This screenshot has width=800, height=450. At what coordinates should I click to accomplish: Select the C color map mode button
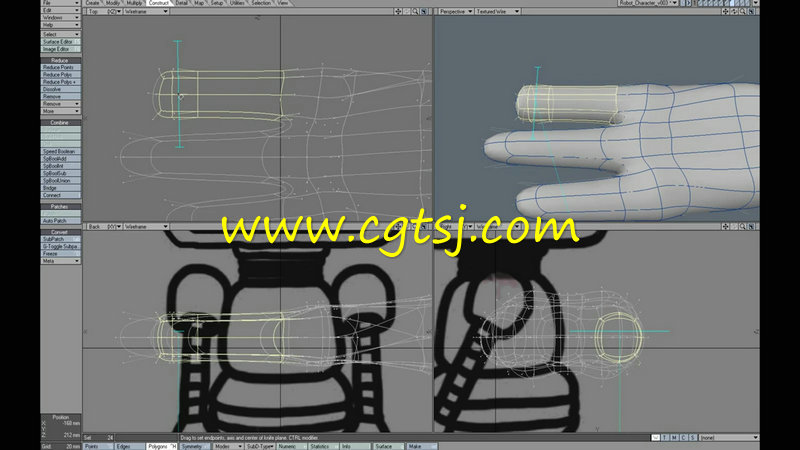pos(684,438)
